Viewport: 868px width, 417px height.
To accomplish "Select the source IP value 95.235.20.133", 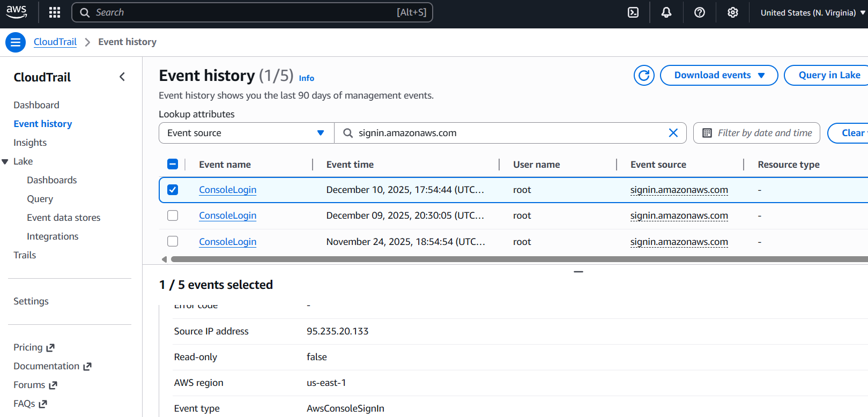I will [x=338, y=331].
